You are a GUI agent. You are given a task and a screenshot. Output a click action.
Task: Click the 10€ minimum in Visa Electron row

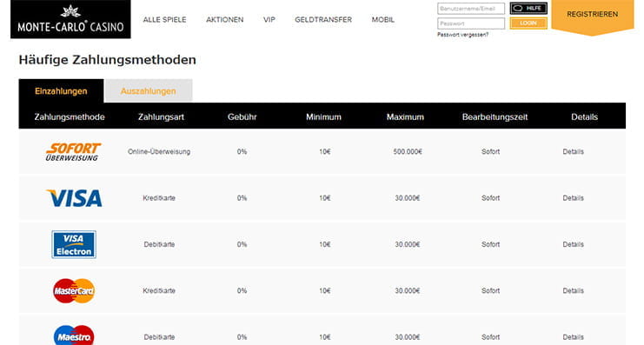pyautogui.click(x=325, y=244)
